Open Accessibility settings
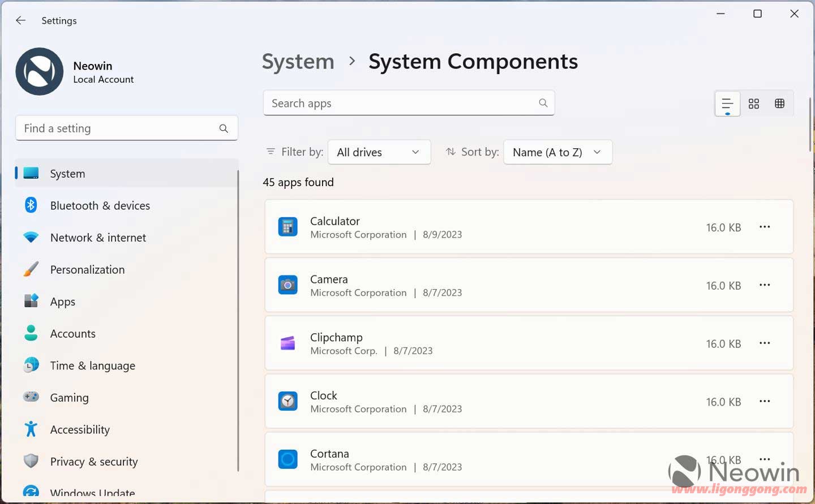The width and height of the screenshot is (815, 504). [127, 429]
